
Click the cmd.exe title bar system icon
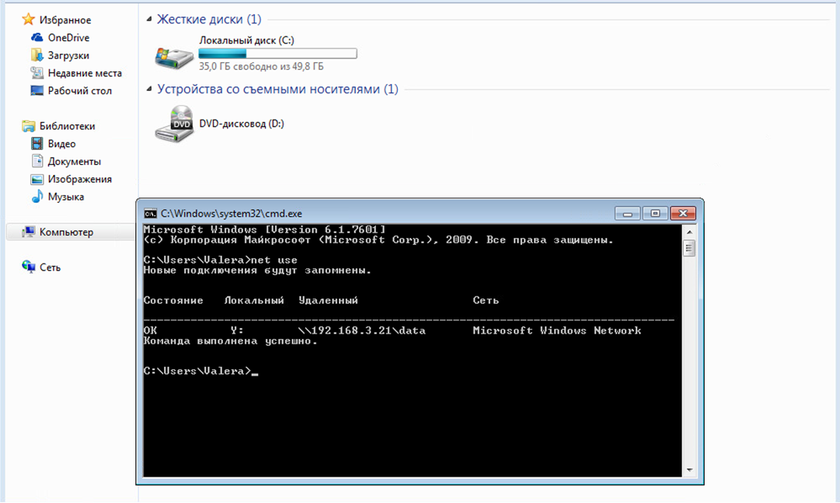tap(150, 213)
